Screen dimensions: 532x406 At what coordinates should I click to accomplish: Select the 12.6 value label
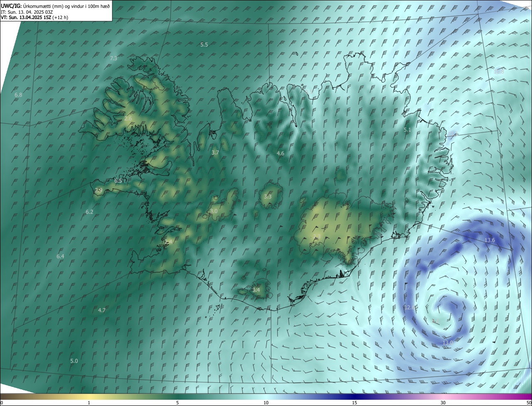409,308
